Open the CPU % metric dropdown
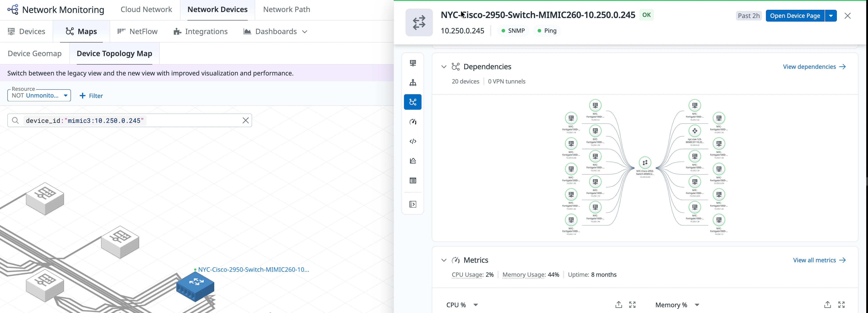The image size is (868, 313). click(475, 305)
